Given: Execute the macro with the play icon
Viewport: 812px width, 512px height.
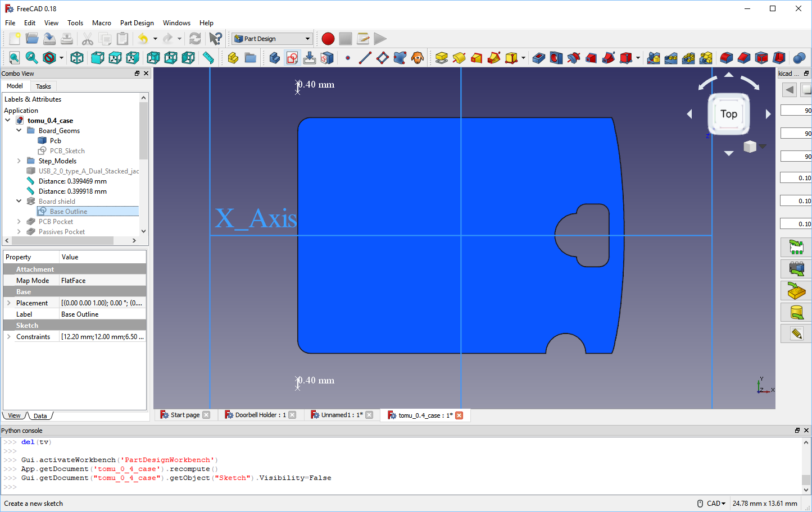Looking at the screenshot, I should [380, 38].
